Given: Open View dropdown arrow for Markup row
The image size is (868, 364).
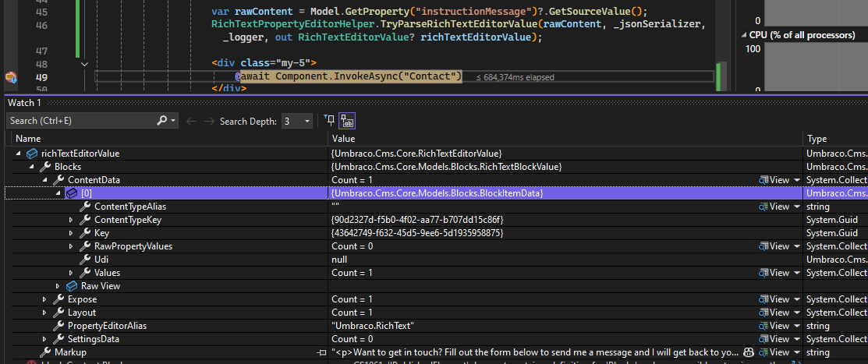Looking at the screenshot, I should tap(797, 352).
